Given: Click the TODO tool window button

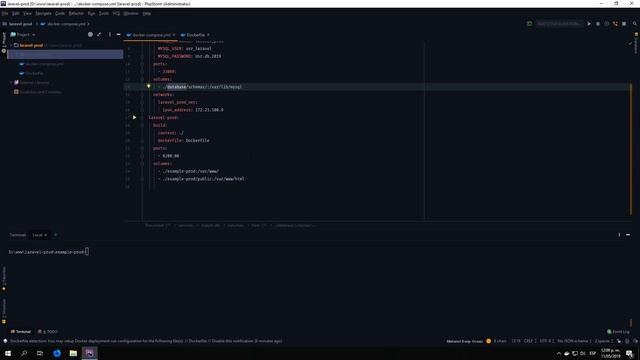Looking at the screenshot, I should click(48, 331).
